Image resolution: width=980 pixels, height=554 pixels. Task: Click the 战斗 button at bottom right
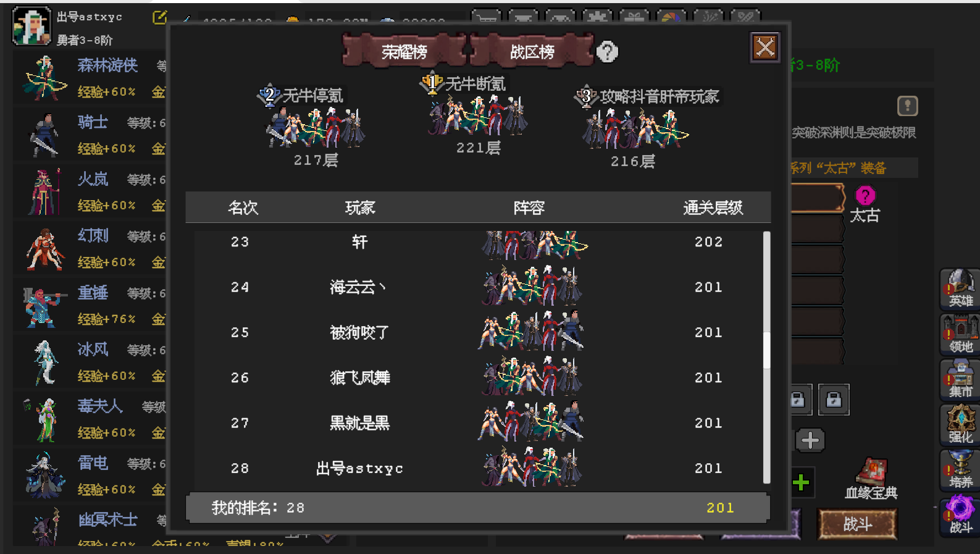(857, 524)
